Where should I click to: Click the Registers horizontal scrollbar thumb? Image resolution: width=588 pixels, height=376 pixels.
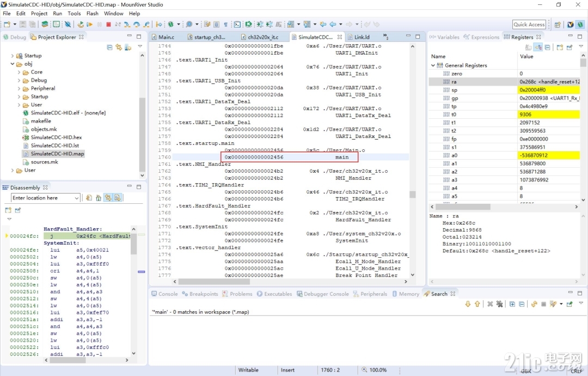462,207
